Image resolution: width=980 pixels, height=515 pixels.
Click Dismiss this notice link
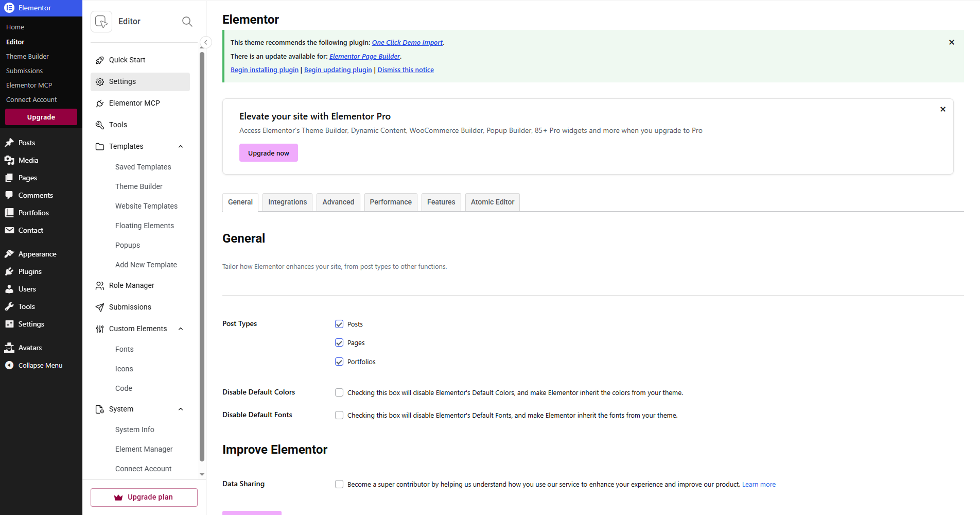(406, 70)
